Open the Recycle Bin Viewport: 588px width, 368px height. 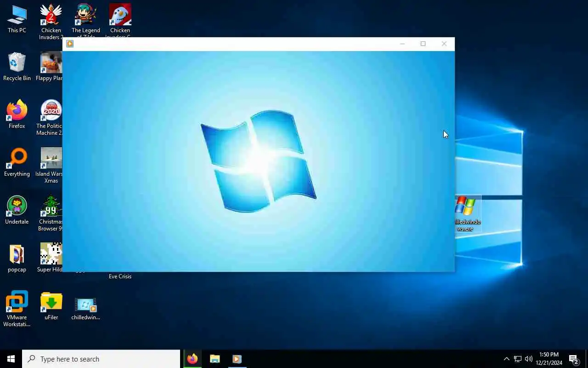17,67
